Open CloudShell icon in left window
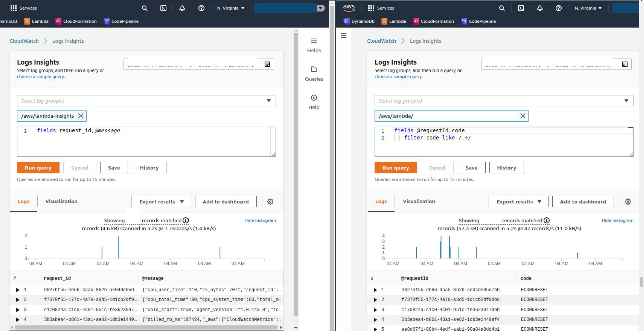This screenshot has height=331, width=644. [163, 8]
